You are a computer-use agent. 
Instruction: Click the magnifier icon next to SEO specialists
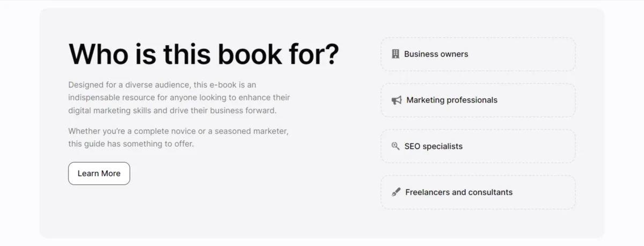[396, 146]
